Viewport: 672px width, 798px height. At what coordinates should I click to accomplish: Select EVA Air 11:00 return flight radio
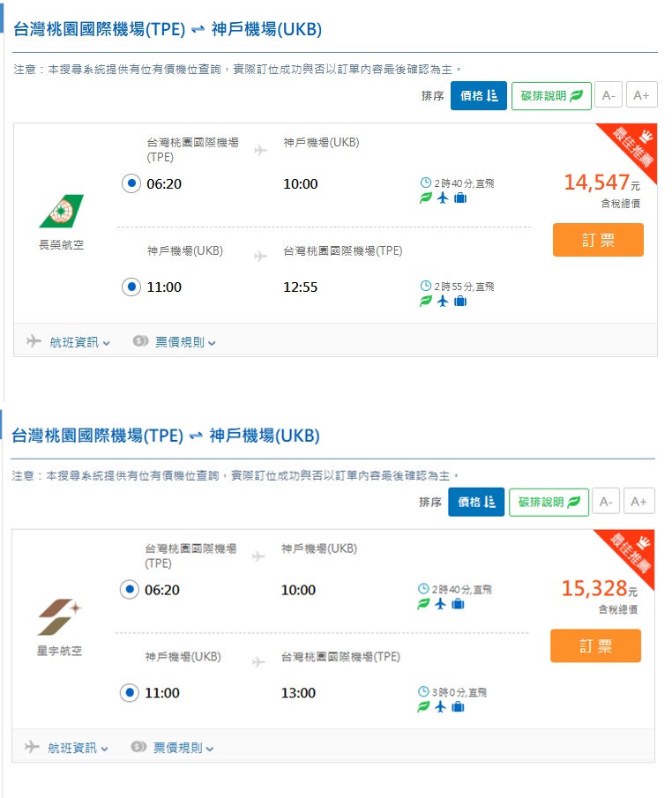tap(131, 287)
